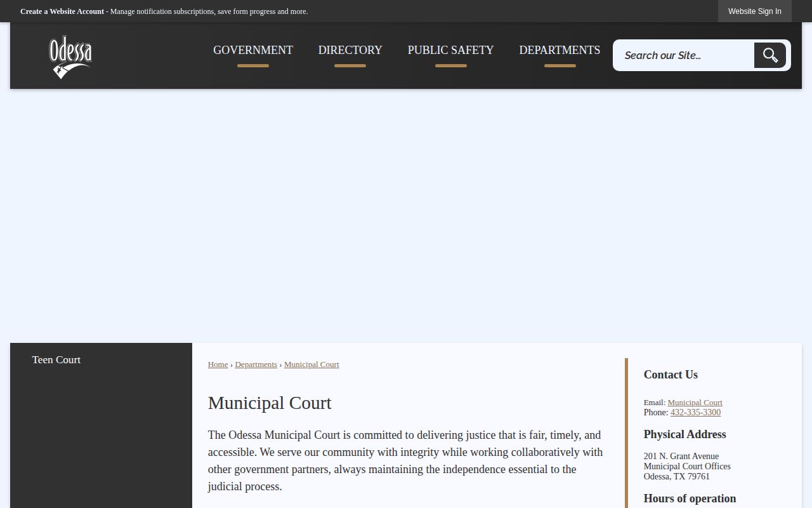Click the magnifier search button
The height and width of the screenshot is (508, 812).
click(x=770, y=55)
